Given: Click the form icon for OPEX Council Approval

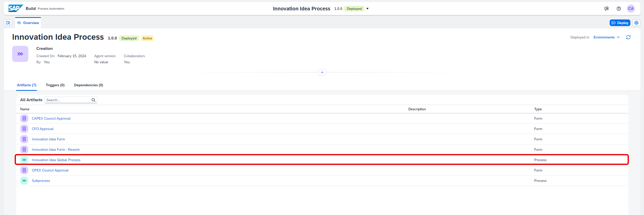Looking at the screenshot, I should [24, 170].
